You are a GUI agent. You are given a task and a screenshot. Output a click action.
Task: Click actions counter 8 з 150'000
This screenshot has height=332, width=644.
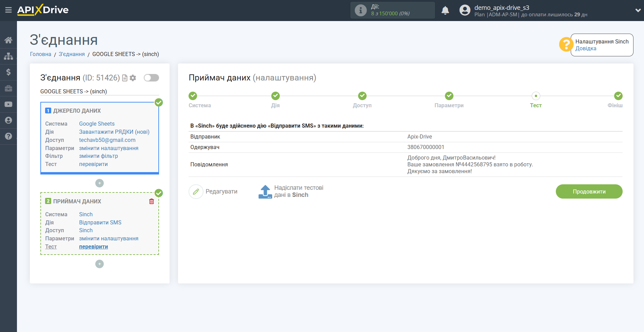[390, 14]
